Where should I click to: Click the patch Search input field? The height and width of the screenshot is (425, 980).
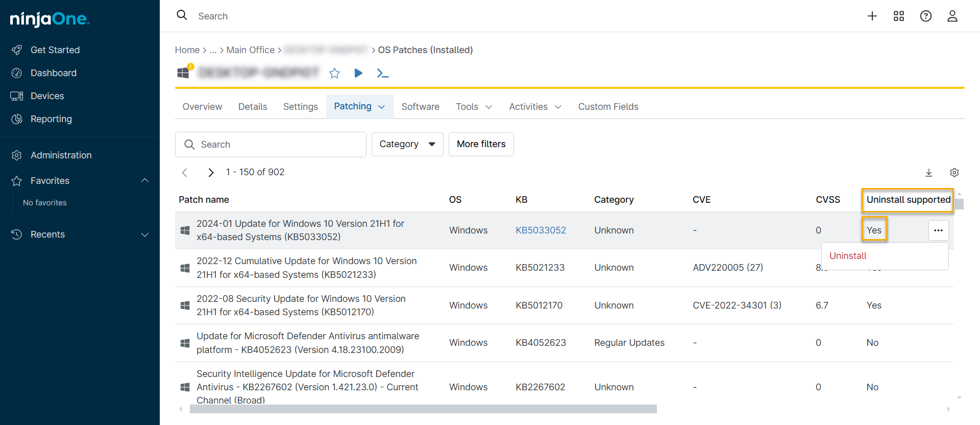[x=278, y=145]
